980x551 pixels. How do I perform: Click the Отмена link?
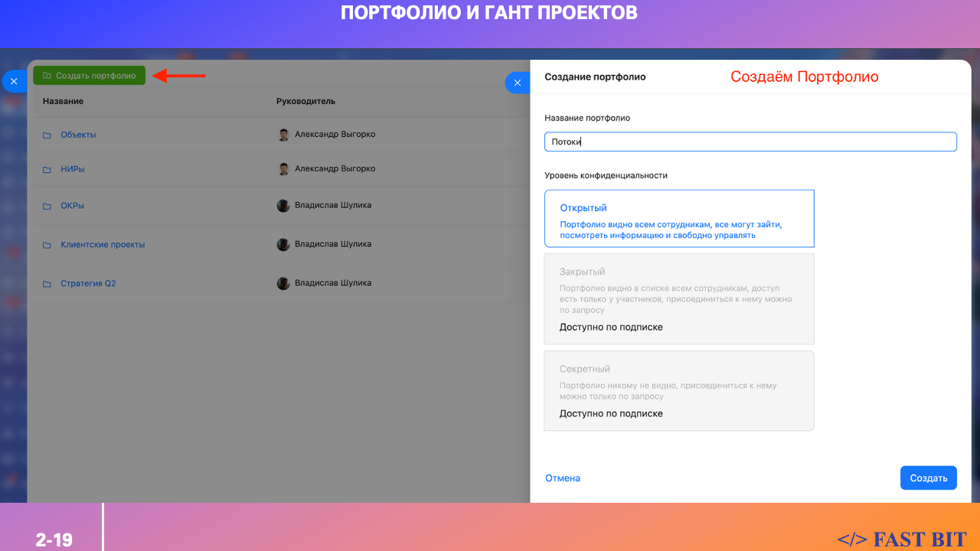[563, 478]
